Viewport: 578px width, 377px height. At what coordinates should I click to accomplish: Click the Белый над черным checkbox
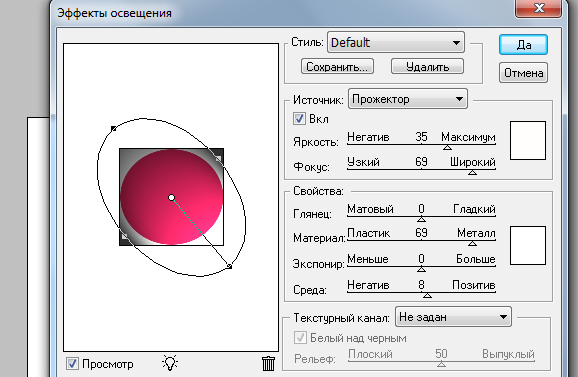300,337
